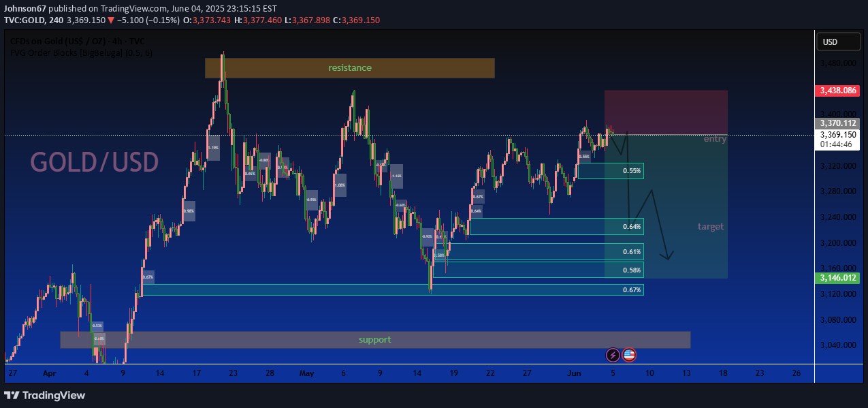Click the US flag economic event icon
Screen dimensions: 868x408
coord(629,355)
